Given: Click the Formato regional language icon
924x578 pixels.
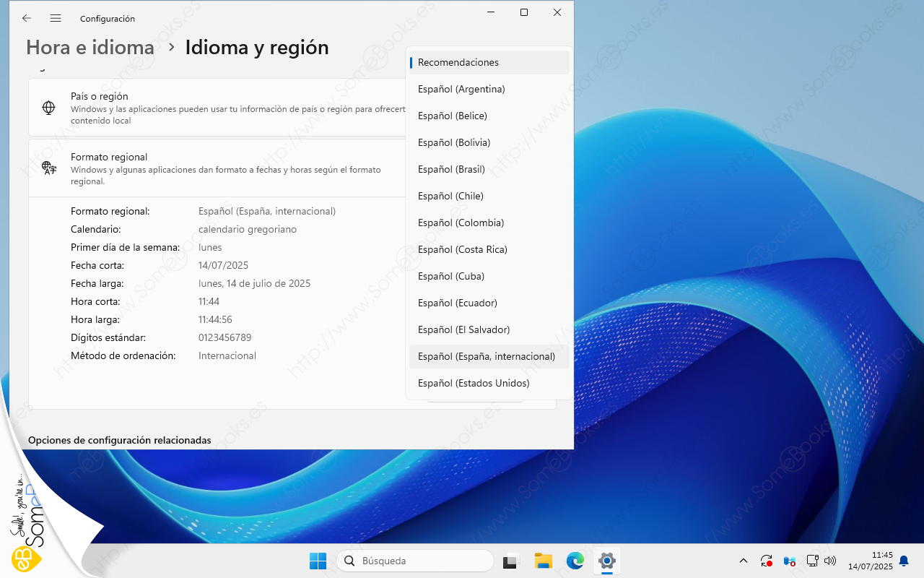Looking at the screenshot, I should (x=48, y=168).
